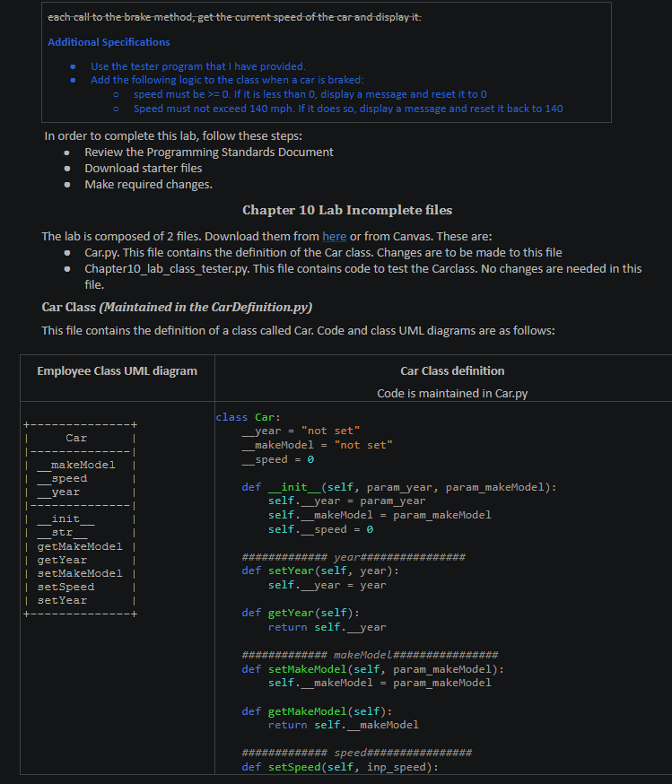Screen dimensions: 672x784
Task: Click 'Use the tester program that I have provided.'
Action: point(198,66)
